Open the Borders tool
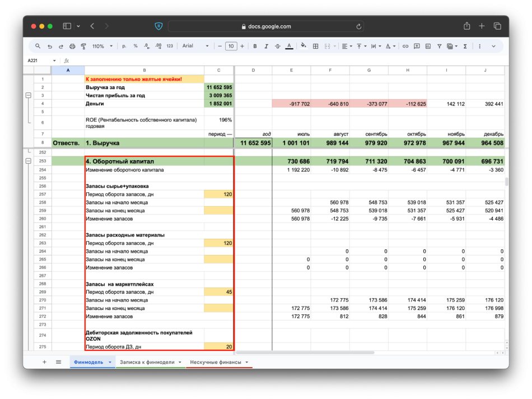The image size is (532, 399). pyautogui.click(x=316, y=47)
